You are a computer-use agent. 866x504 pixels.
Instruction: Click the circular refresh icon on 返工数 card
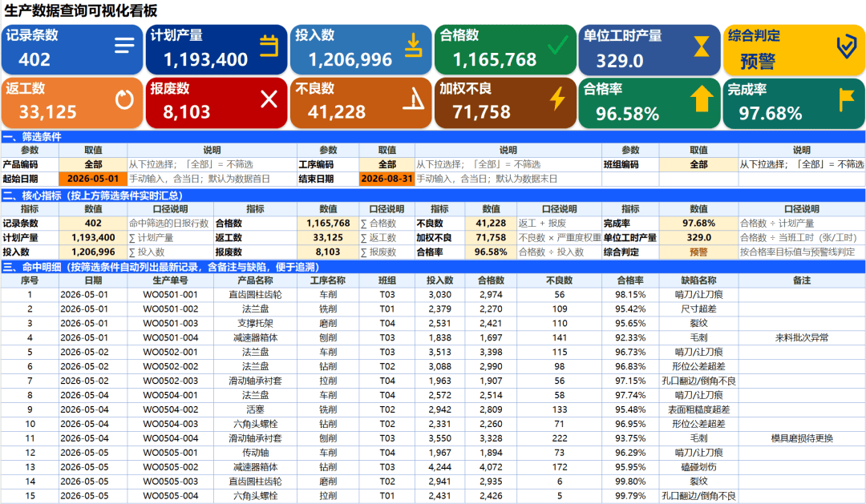(x=124, y=99)
